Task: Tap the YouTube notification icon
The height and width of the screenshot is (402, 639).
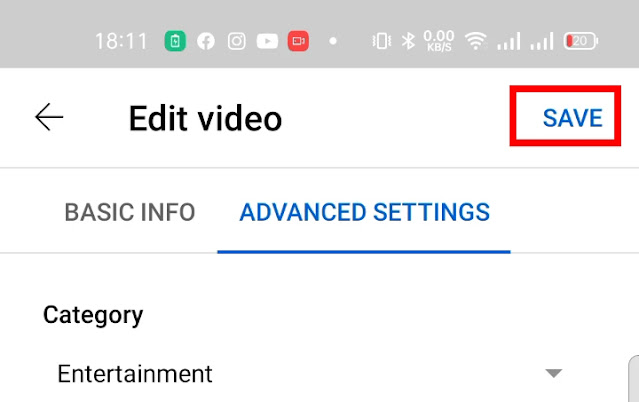Action: [x=267, y=41]
